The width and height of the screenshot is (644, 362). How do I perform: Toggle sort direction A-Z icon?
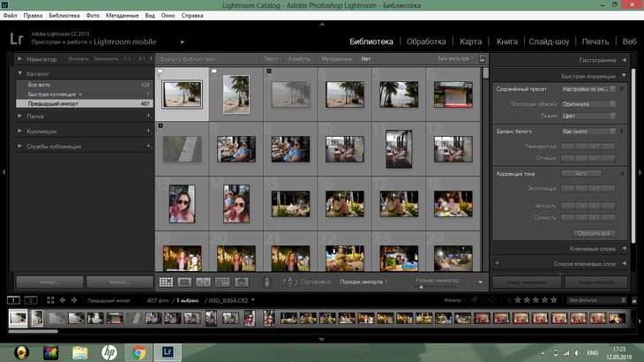click(289, 282)
